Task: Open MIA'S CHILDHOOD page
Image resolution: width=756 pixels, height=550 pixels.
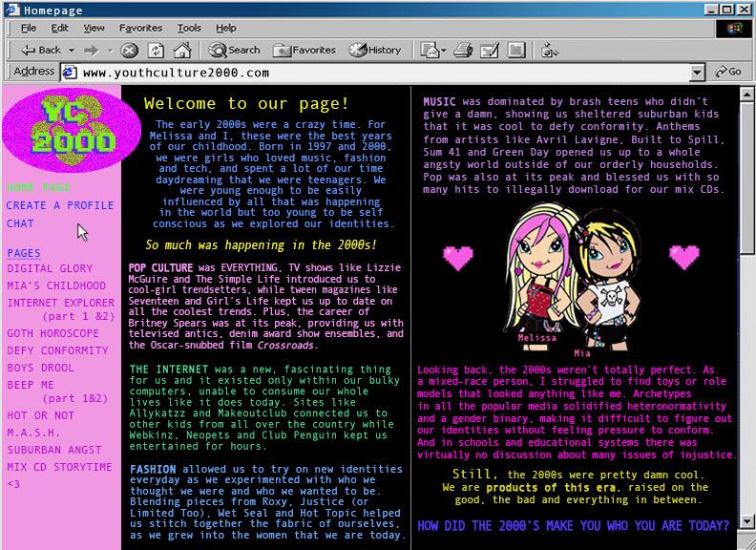Action: pyautogui.click(x=56, y=286)
